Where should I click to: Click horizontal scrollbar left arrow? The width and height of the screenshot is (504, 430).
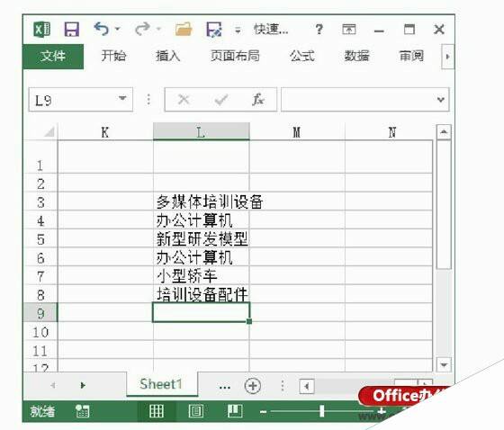(x=306, y=386)
